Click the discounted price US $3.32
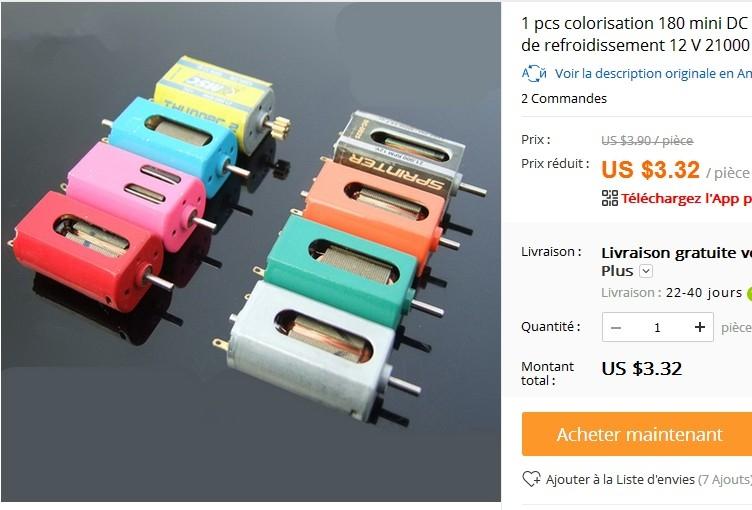 tap(650, 170)
